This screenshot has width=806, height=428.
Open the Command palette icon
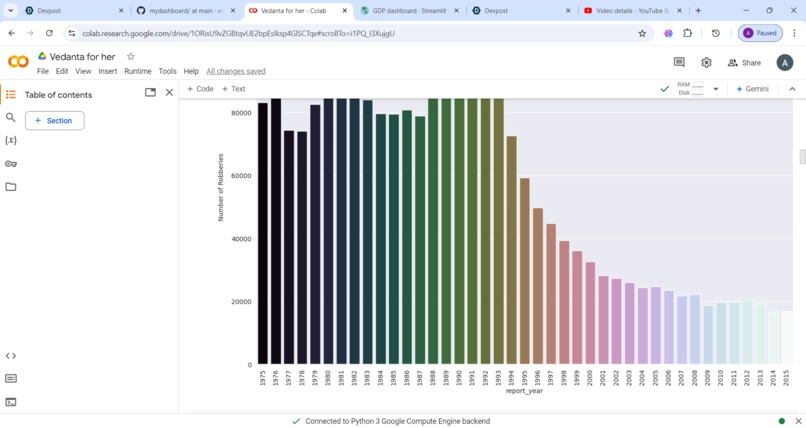(x=10, y=379)
